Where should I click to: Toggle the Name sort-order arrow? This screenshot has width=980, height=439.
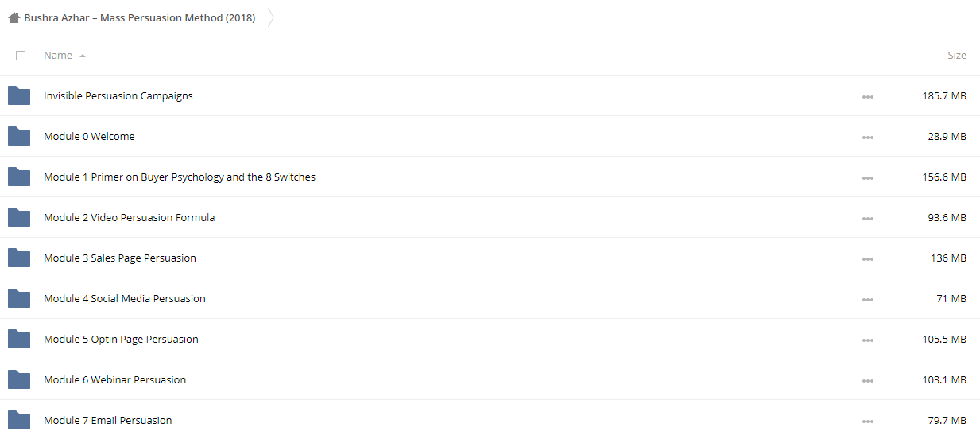(x=83, y=56)
